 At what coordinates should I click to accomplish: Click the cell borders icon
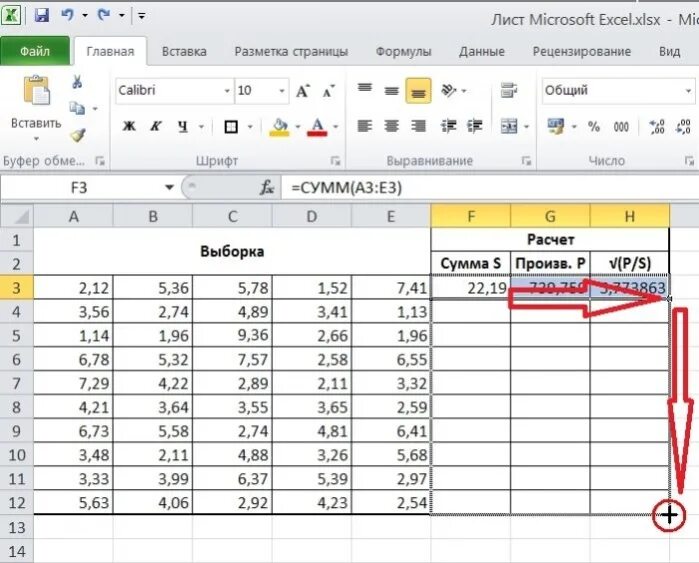(231, 127)
